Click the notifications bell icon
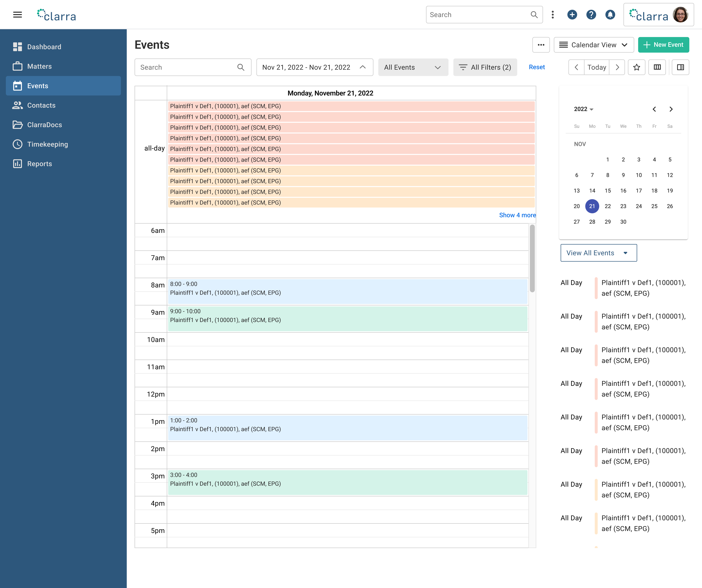The width and height of the screenshot is (702, 588). pos(610,15)
